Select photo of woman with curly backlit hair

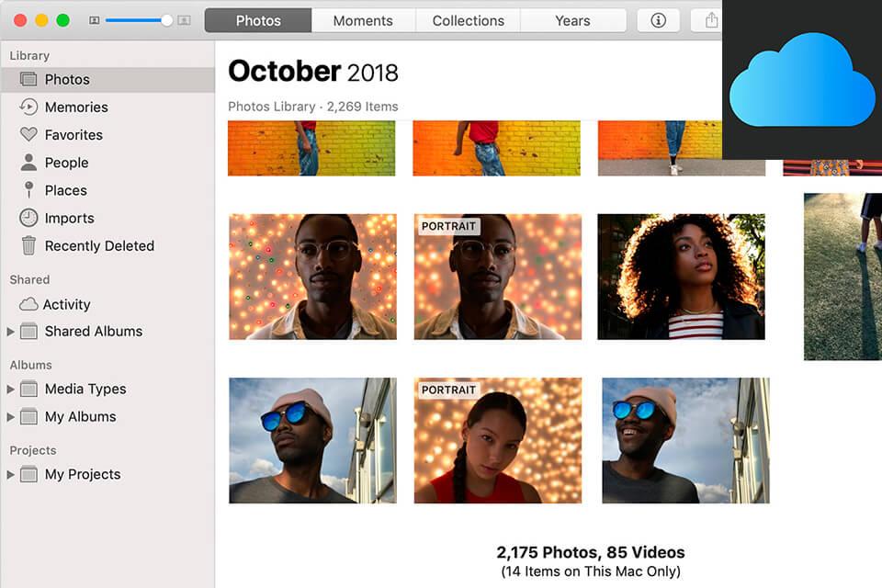(x=681, y=277)
